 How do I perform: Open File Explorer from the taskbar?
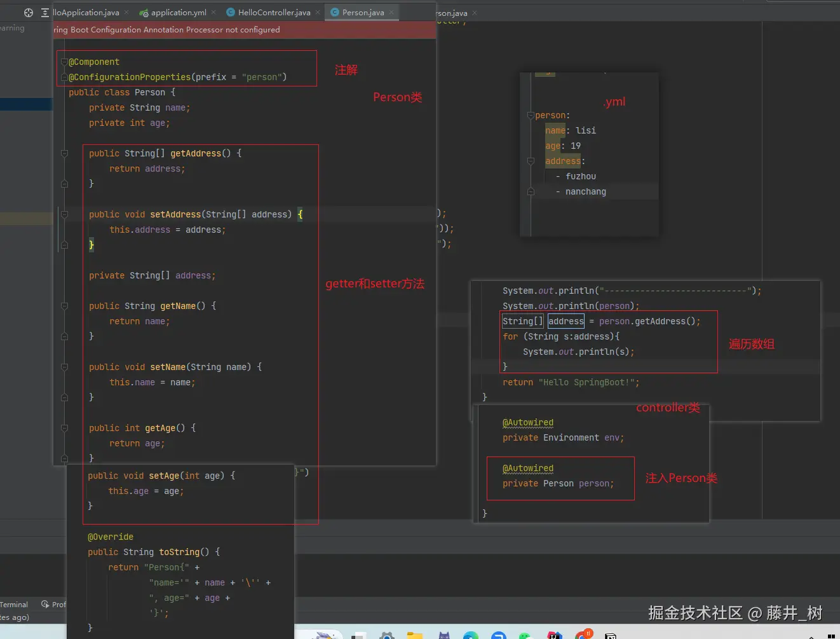[415, 635]
